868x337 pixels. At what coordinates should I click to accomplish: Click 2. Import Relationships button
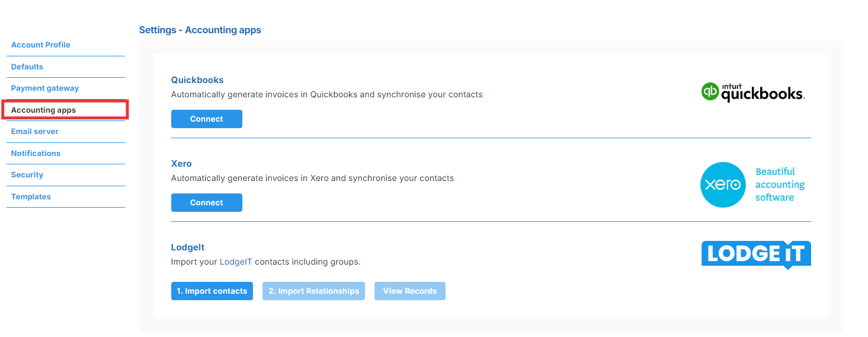coord(313,291)
